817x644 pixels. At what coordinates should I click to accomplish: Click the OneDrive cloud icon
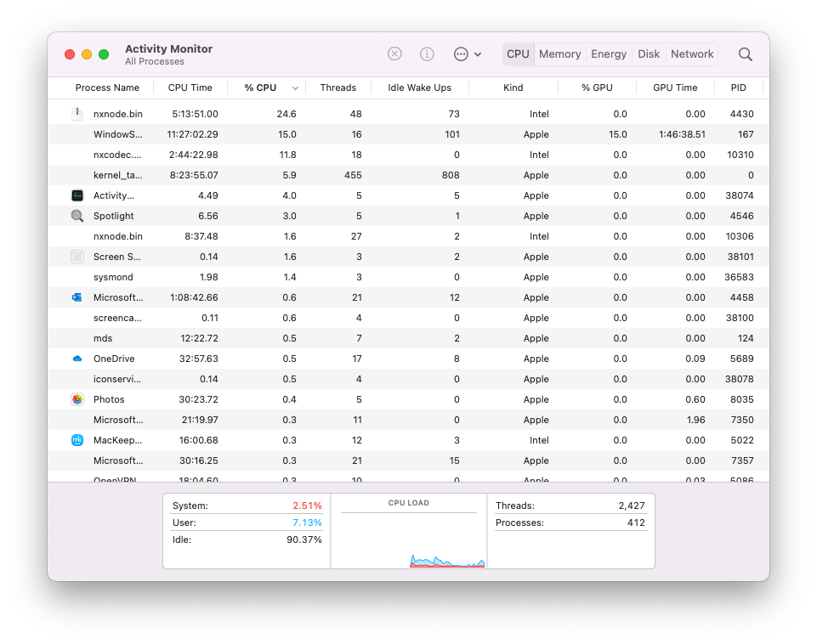pyautogui.click(x=77, y=359)
